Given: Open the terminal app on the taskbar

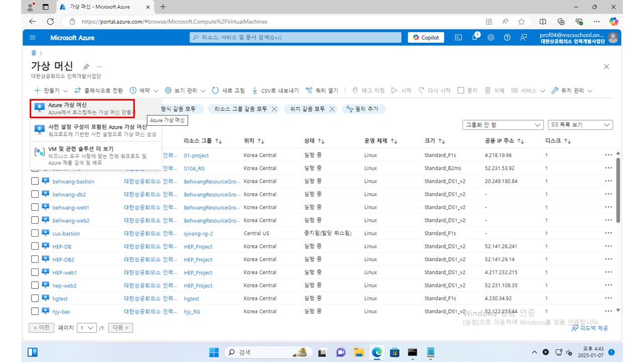Looking at the screenshot, I should (x=413, y=352).
